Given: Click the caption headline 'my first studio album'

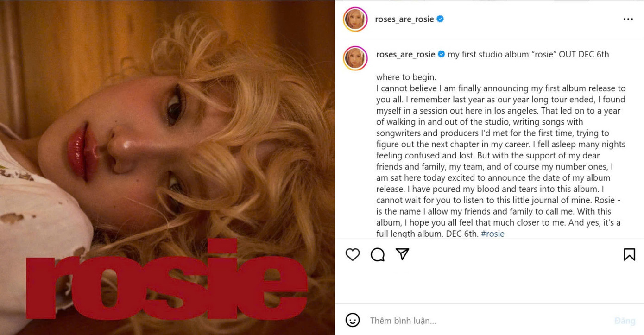Looking at the screenshot, I should (x=488, y=54).
